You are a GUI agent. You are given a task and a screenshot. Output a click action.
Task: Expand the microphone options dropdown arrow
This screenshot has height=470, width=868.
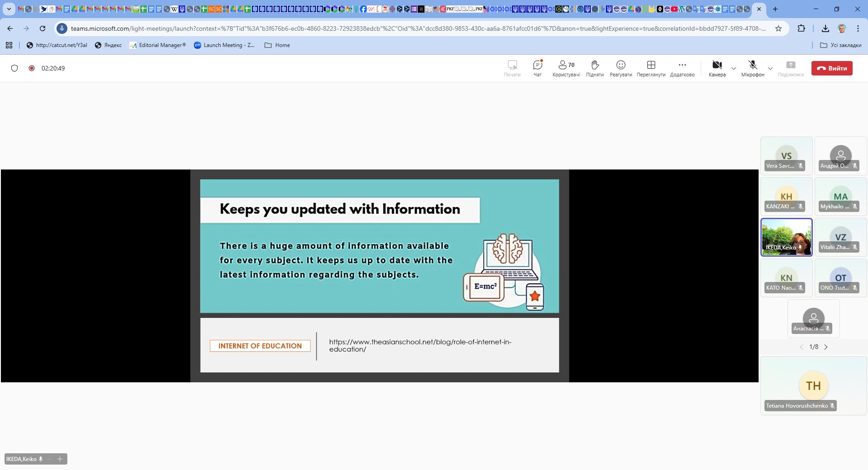click(x=770, y=69)
